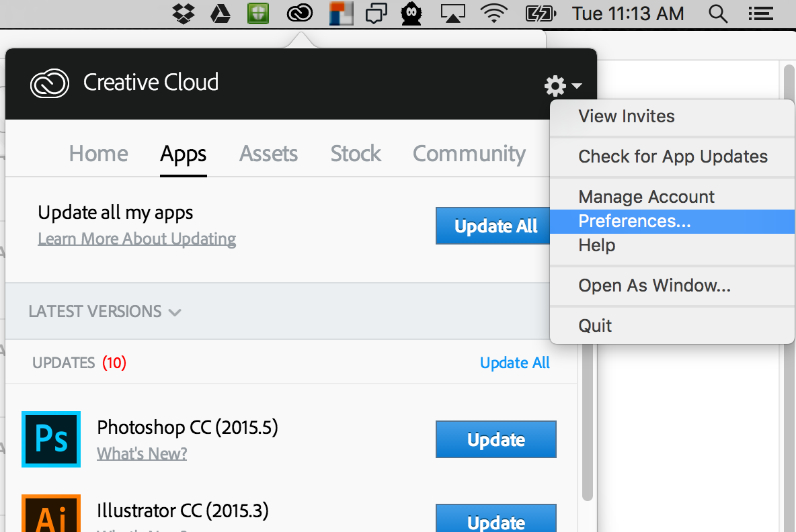Select Help in the gear menu

[x=672, y=245]
